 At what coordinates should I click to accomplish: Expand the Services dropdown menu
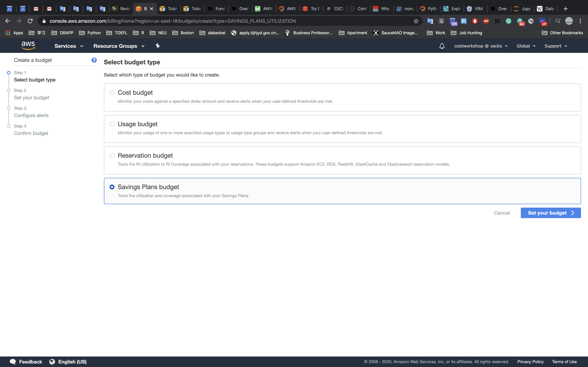coord(69,46)
